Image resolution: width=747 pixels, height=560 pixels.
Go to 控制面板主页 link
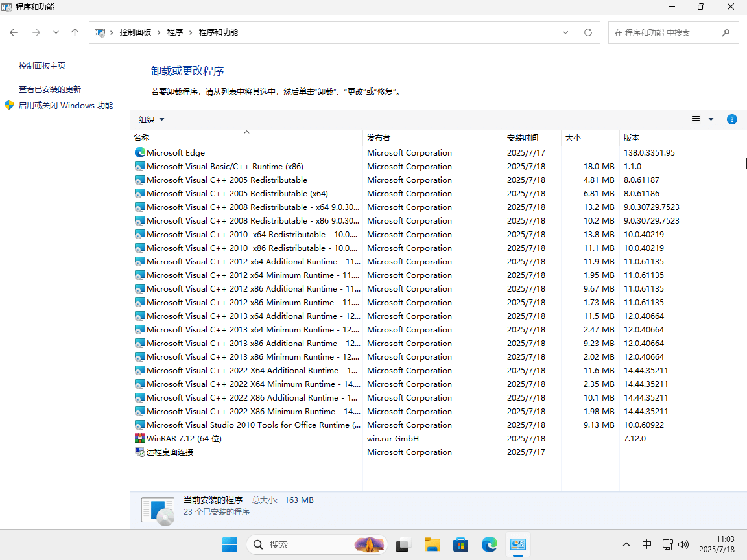(42, 66)
